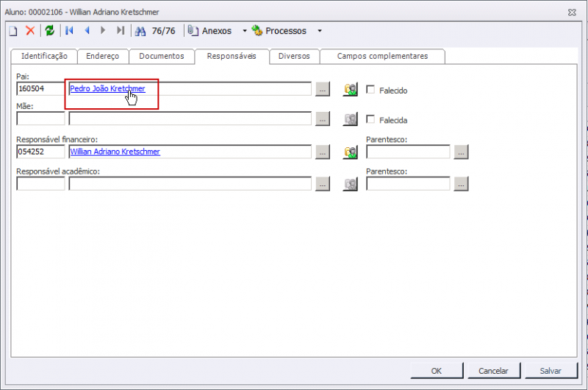Click the binoculars search icon
The image size is (588, 390).
[141, 31]
